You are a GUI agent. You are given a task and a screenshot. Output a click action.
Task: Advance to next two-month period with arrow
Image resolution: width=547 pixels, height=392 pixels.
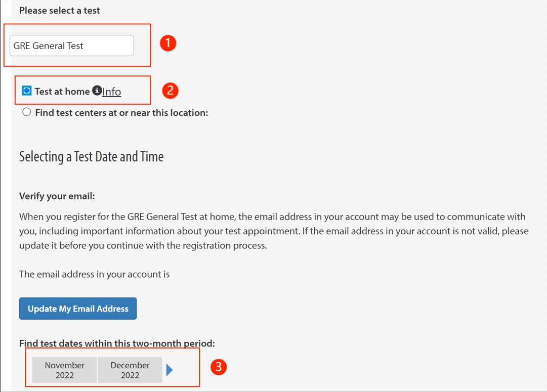(170, 370)
